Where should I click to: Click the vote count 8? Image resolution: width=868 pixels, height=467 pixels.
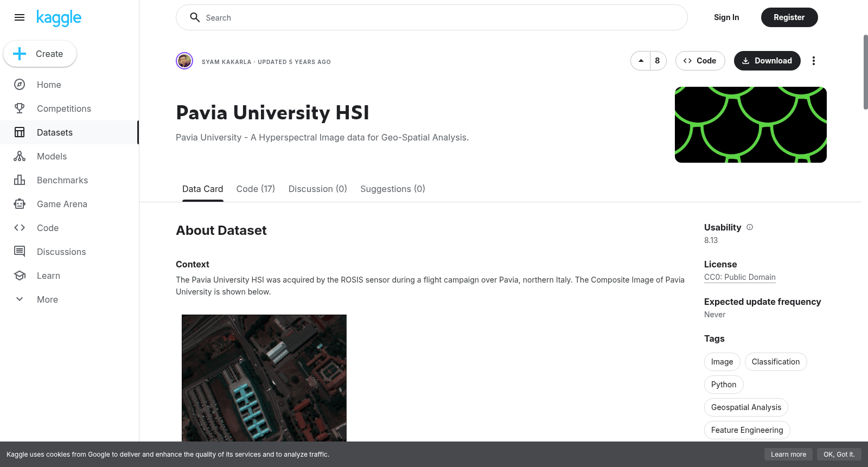(x=658, y=61)
